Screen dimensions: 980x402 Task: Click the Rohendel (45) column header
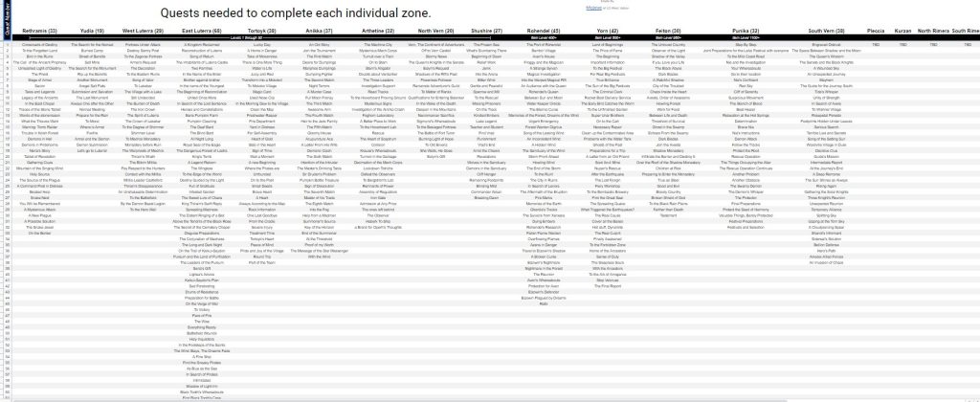(x=544, y=31)
